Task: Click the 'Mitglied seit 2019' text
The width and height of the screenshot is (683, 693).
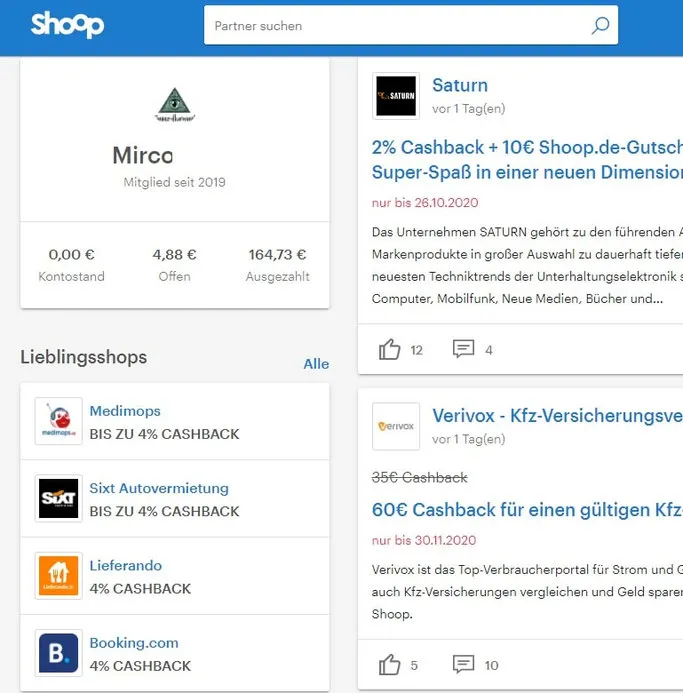Action: point(175,182)
